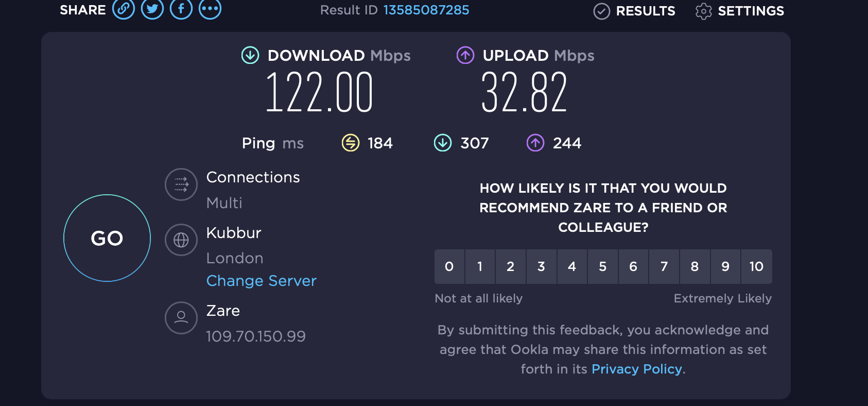Click the Change Server link

(261, 281)
